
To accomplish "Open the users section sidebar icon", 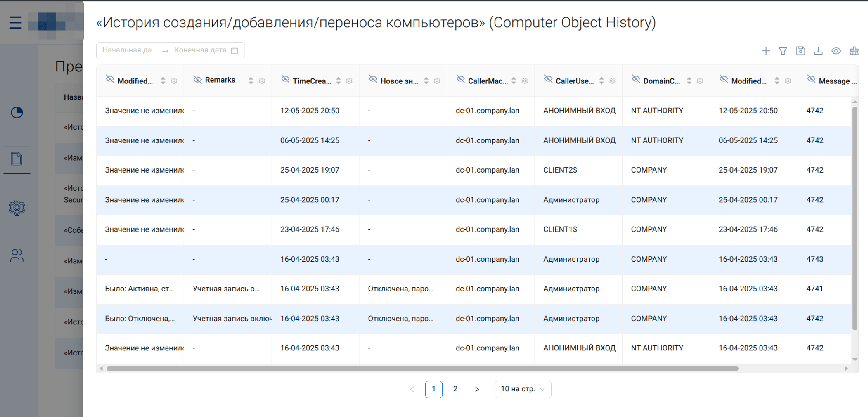I will coord(17,255).
